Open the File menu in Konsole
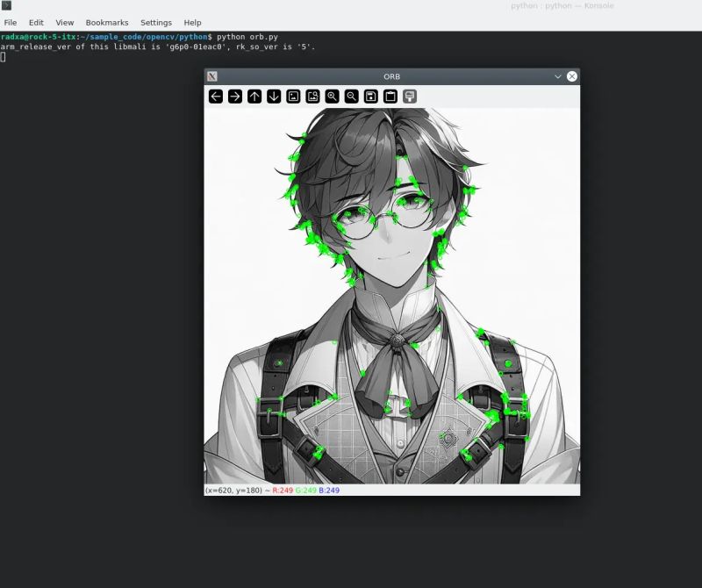 [11, 22]
